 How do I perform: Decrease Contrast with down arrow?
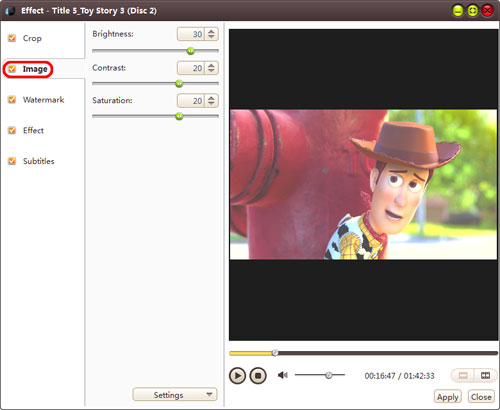211,71
